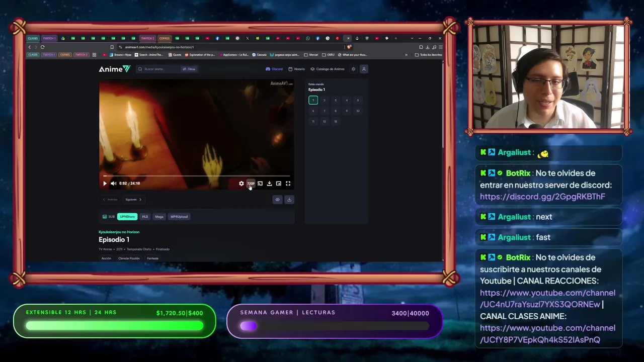Image resolution: width=644 pixels, height=362 pixels.
Task: Open the Horario schedule page
Action: [x=297, y=69]
